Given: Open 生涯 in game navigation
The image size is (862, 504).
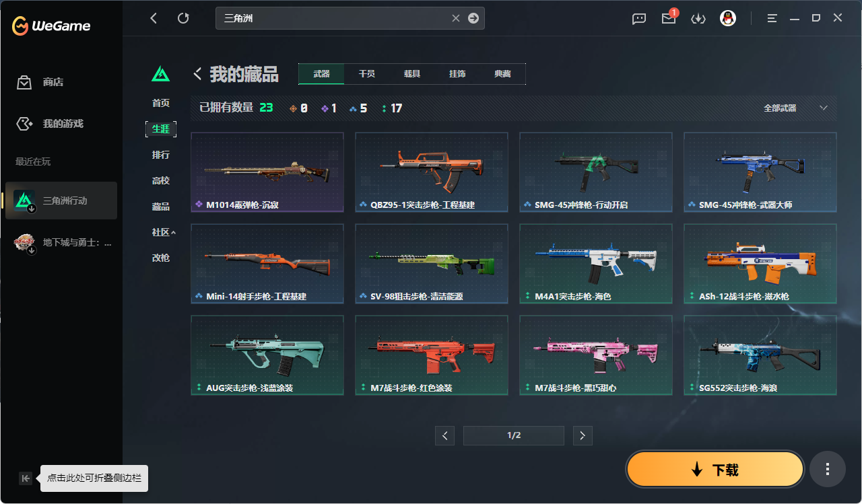Looking at the screenshot, I should click(161, 129).
